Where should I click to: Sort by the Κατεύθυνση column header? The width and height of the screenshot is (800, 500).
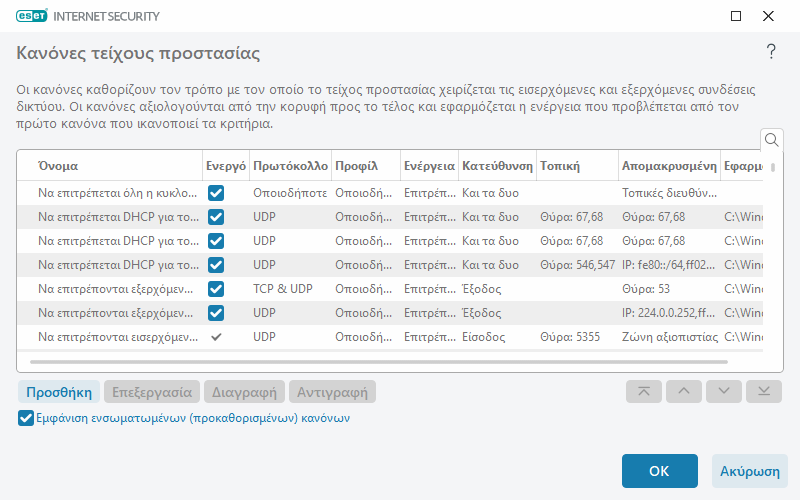[x=497, y=166]
